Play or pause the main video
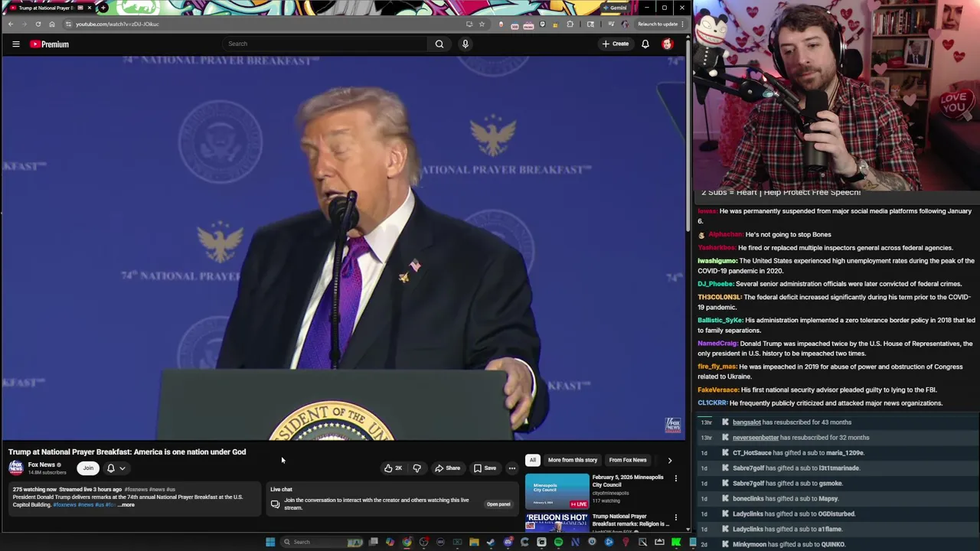The image size is (980, 551). (x=345, y=249)
